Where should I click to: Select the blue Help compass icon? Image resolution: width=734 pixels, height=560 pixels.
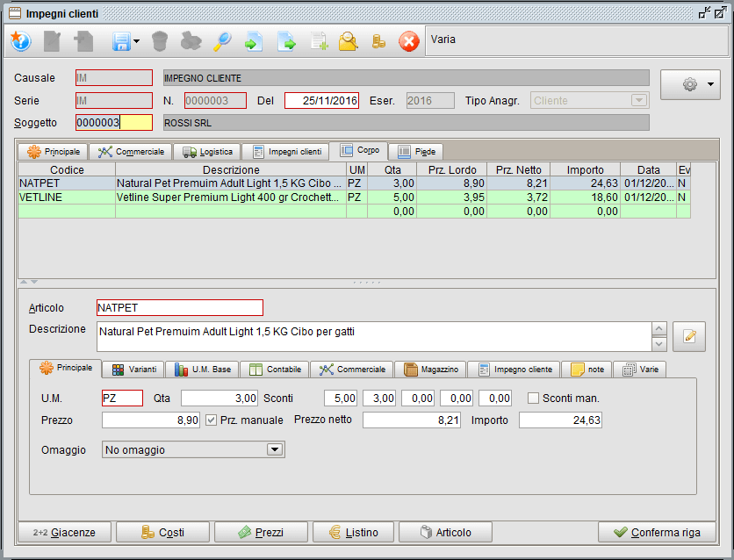coord(20,41)
